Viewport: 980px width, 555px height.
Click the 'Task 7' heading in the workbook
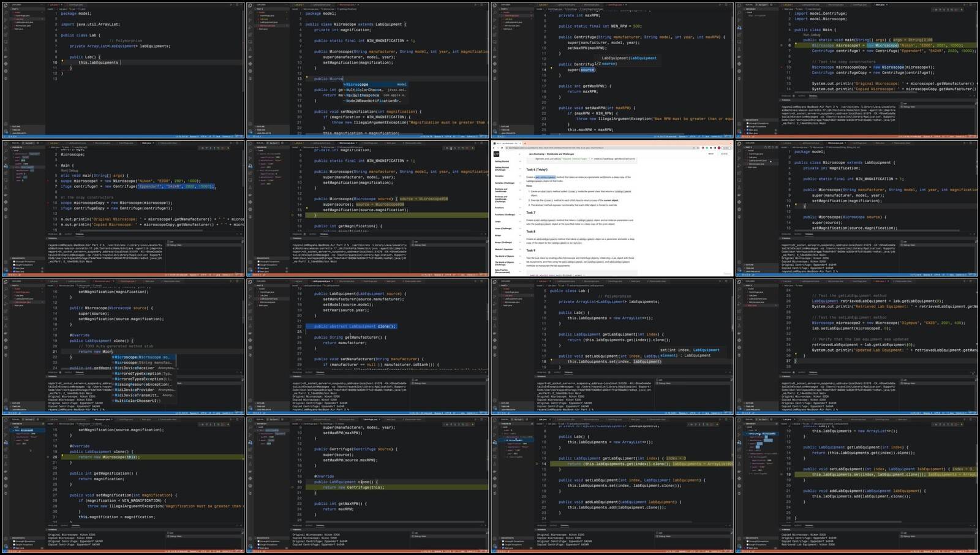pos(530,213)
